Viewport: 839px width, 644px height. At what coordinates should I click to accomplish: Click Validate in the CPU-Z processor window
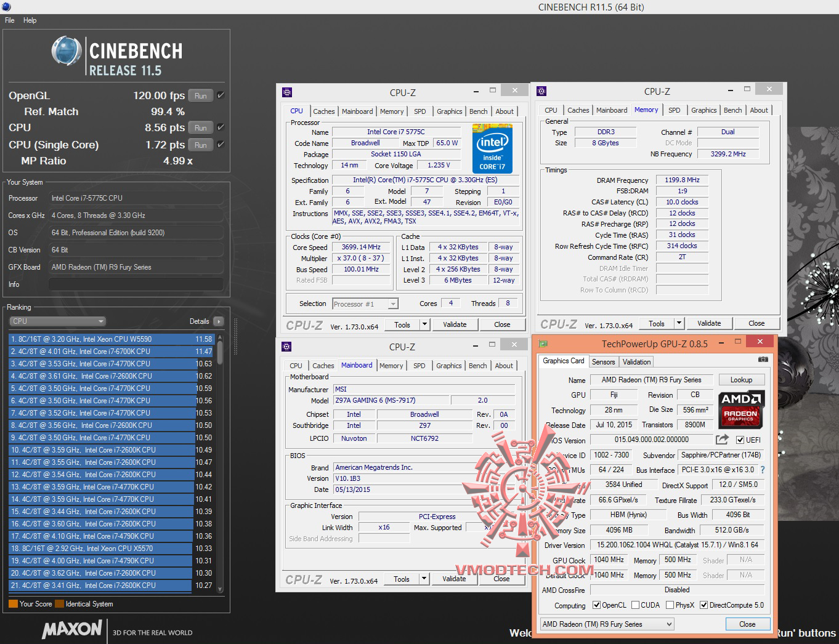click(x=455, y=324)
